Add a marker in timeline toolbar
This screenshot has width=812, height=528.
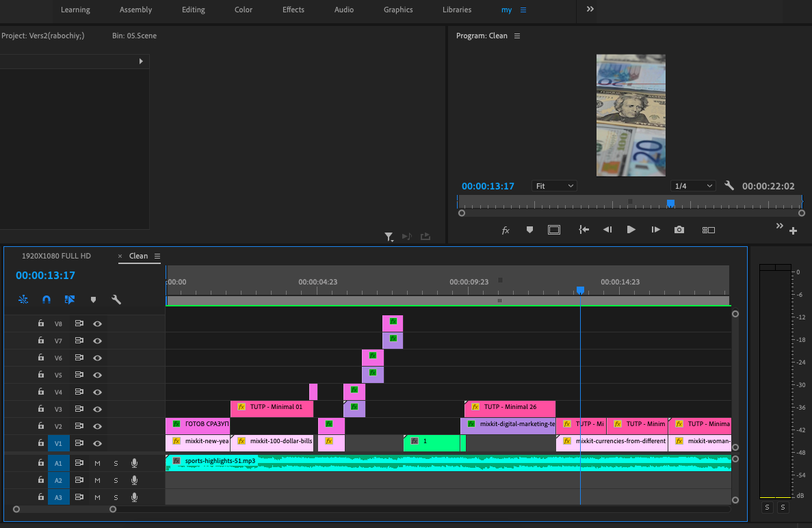point(93,300)
